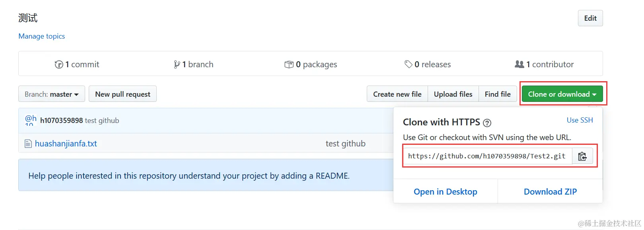644x230 pixels.
Task: Click the New pull request button
Action: coord(123,94)
